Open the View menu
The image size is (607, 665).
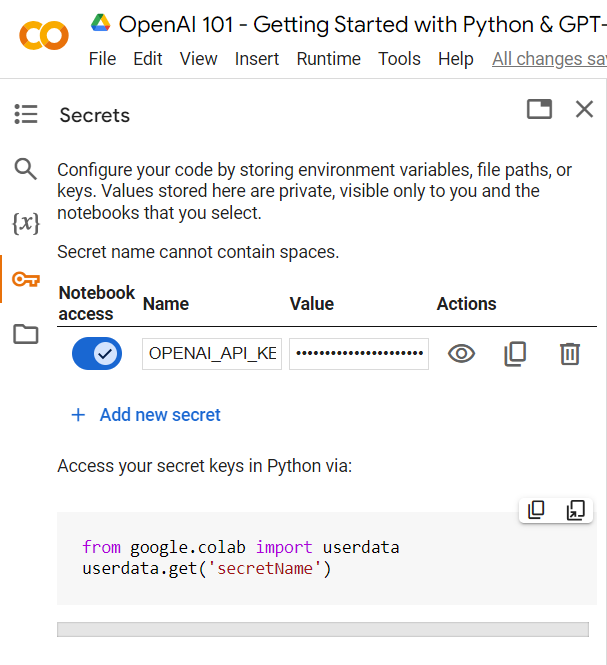coord(199,59)
